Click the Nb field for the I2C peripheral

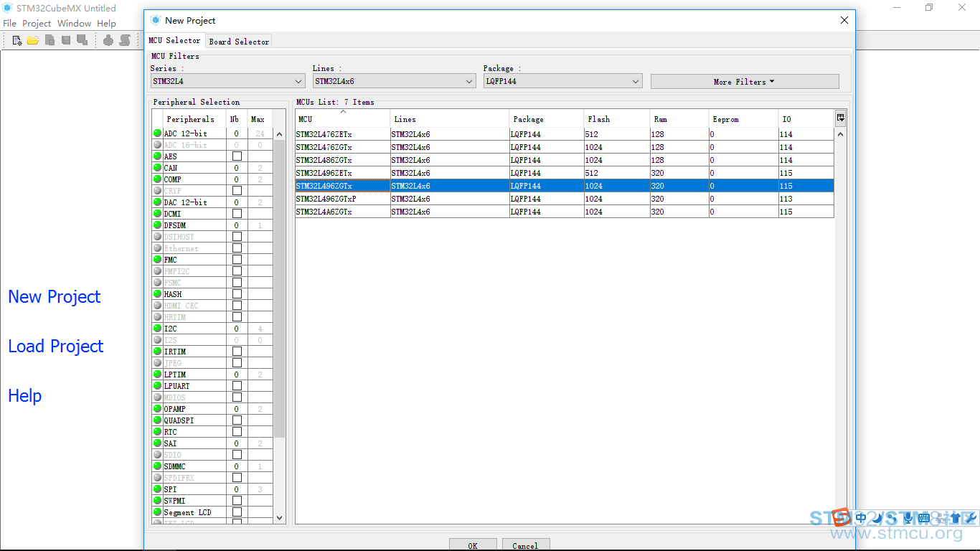237,329
